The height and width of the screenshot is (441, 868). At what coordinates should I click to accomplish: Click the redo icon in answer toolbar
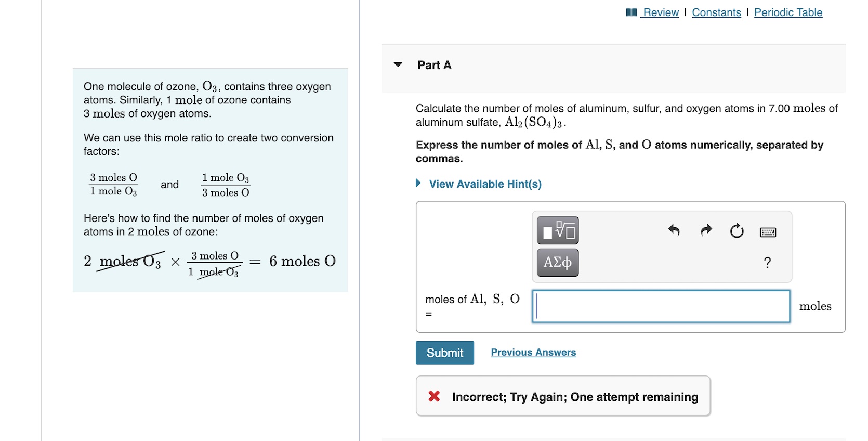705,230
